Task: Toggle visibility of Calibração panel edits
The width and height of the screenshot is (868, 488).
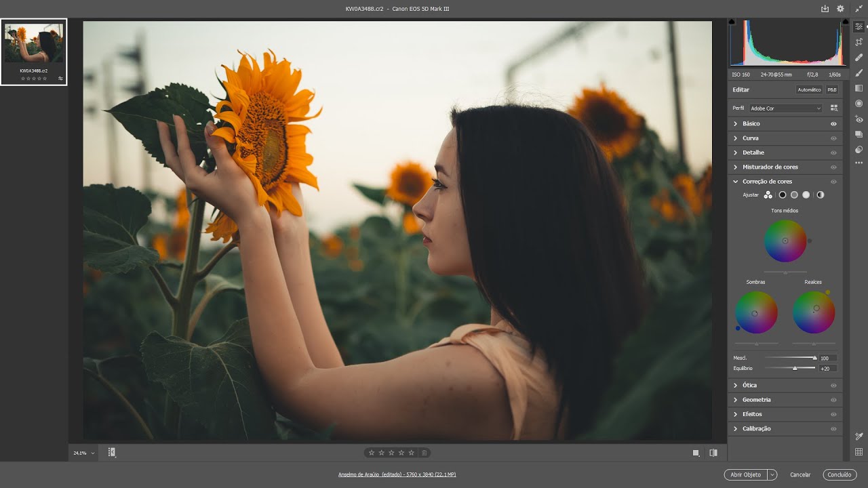Action: [833, 429]
